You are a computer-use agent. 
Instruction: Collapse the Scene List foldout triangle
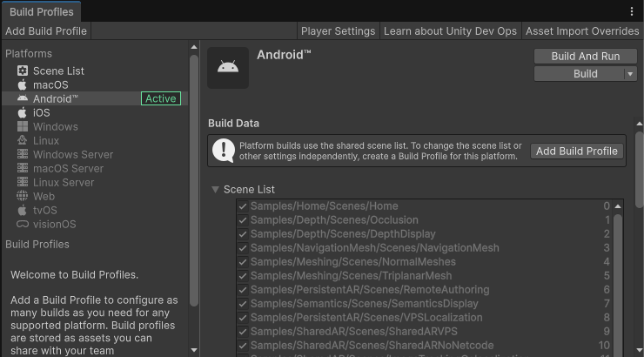tap(215, 190)
